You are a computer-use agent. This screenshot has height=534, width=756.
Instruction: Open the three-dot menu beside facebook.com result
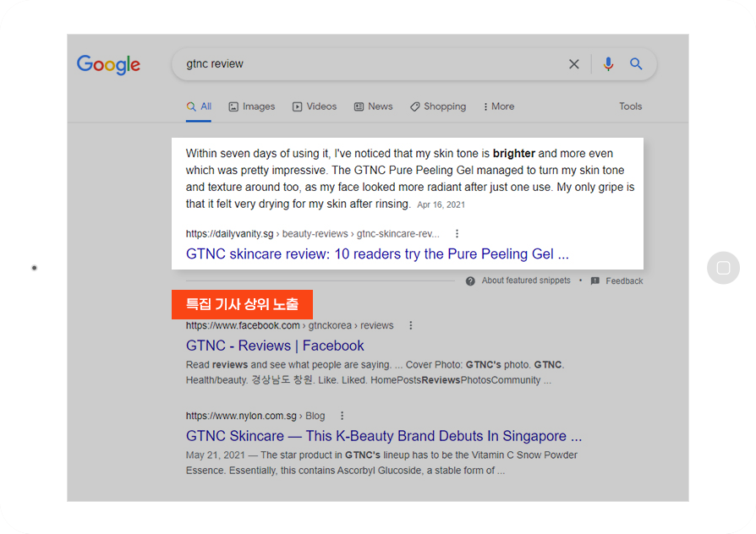coord(411,325)
